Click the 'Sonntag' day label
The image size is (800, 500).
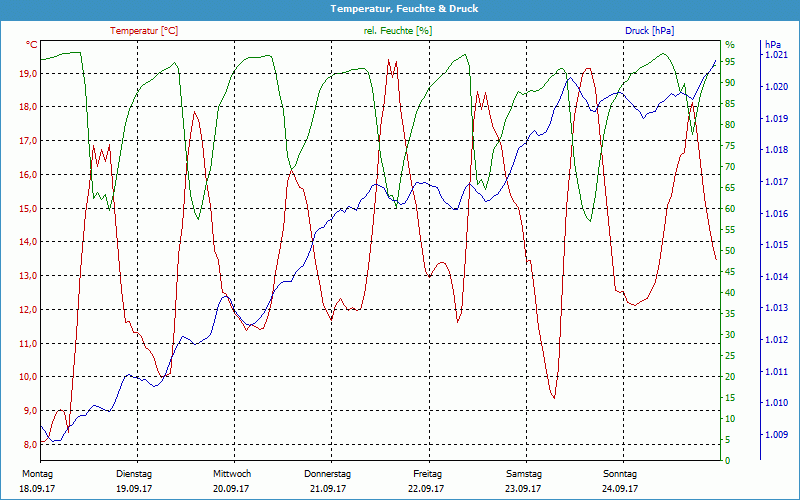point(620,474)
